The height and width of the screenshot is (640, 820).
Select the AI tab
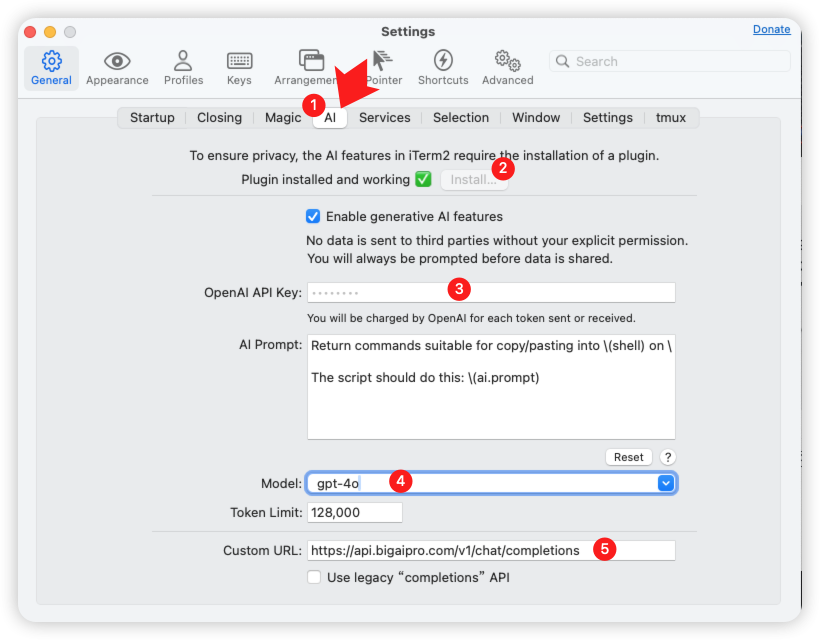(330, 118)
